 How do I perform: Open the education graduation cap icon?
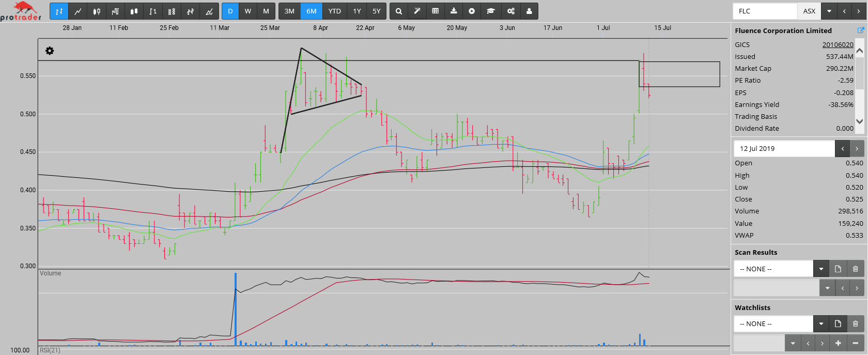click(491, 11)
